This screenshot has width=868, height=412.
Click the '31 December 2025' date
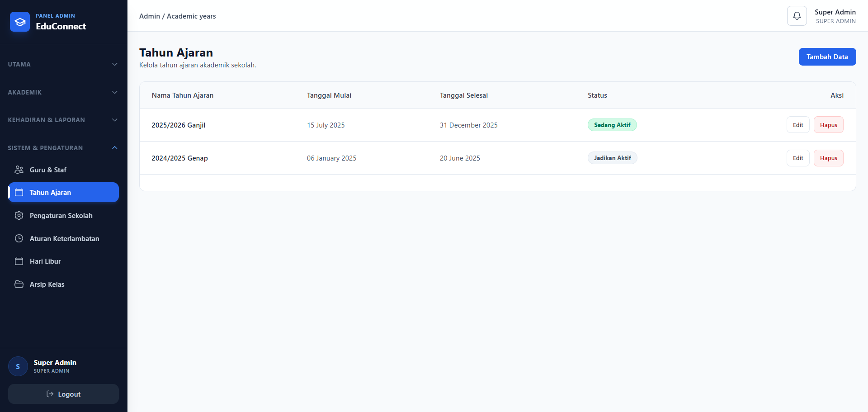tap(468, 125)
